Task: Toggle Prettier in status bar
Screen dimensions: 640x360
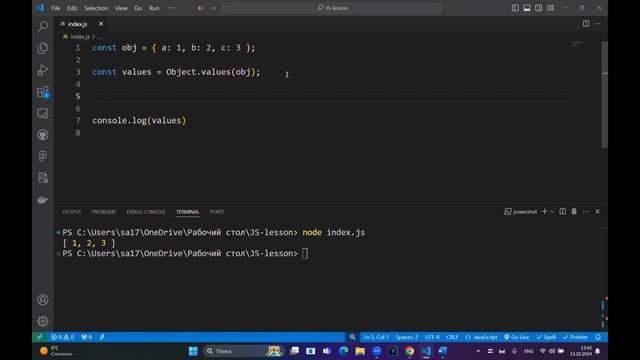Action: [x=575, y=337]
